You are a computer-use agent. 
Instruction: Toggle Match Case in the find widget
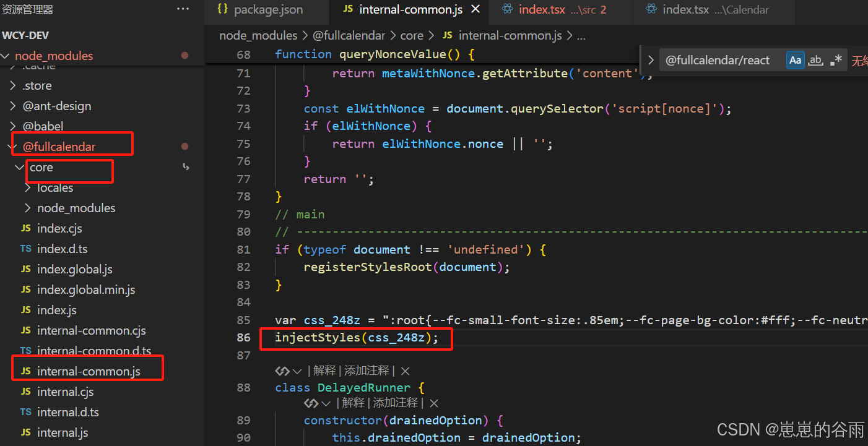pos(795,60)
